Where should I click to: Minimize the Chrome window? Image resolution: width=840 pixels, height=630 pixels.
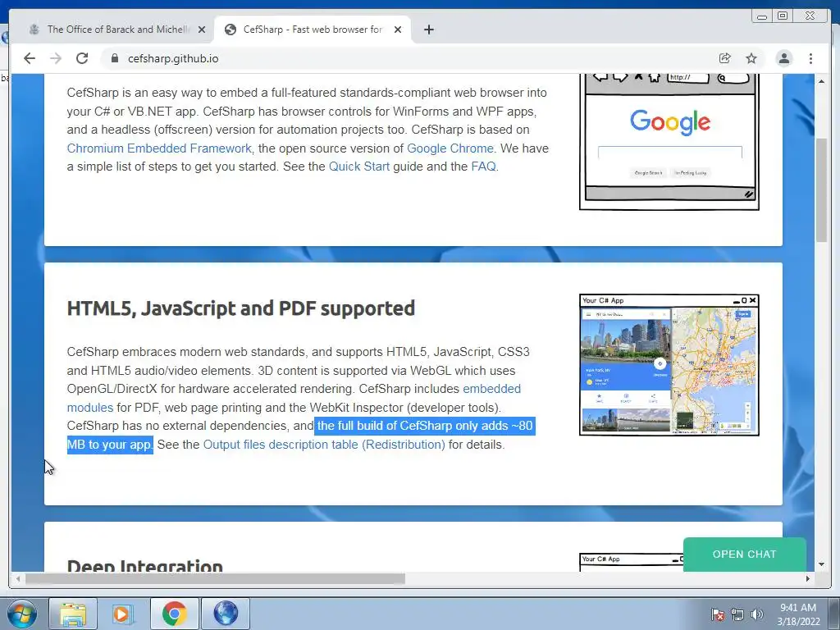[x=762, y=16]
